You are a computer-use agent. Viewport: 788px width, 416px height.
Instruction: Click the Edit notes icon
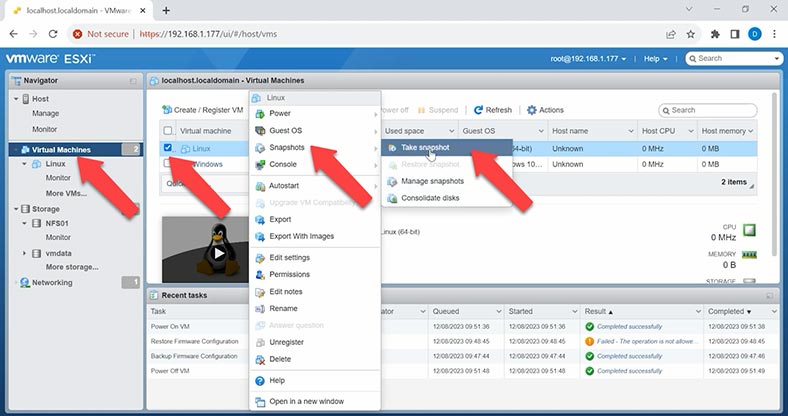(x=260, y=292)
